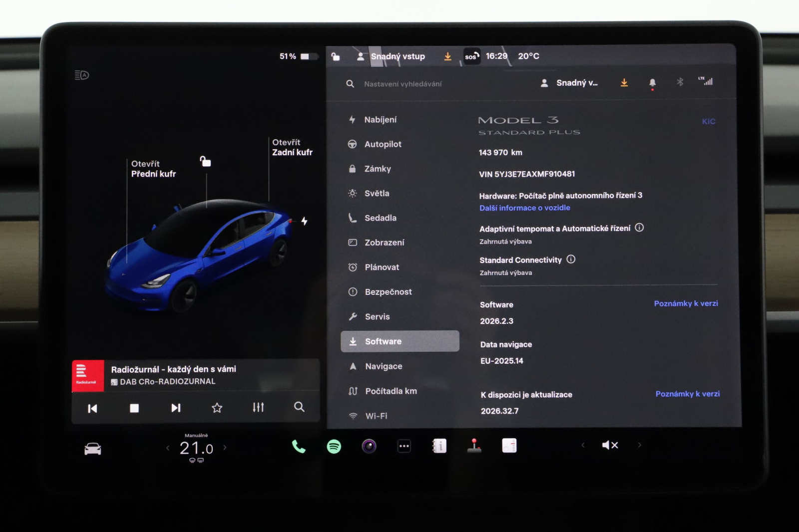Open the all apps three-dots launcher
Viewport: 799px width, 532px height.
click(x=404, y=446)
